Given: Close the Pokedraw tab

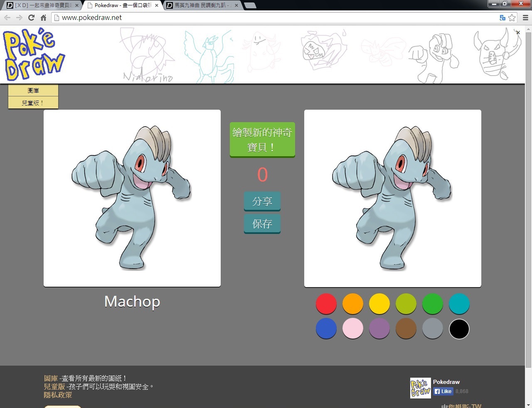Looking at the screenshot, I should [157, 5].
